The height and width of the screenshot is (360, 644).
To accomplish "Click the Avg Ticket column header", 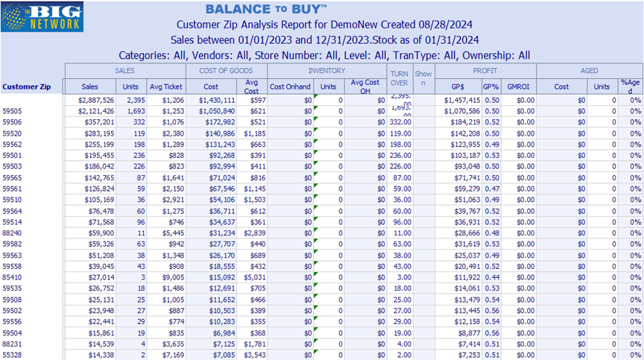I will (x=166, y=86).
